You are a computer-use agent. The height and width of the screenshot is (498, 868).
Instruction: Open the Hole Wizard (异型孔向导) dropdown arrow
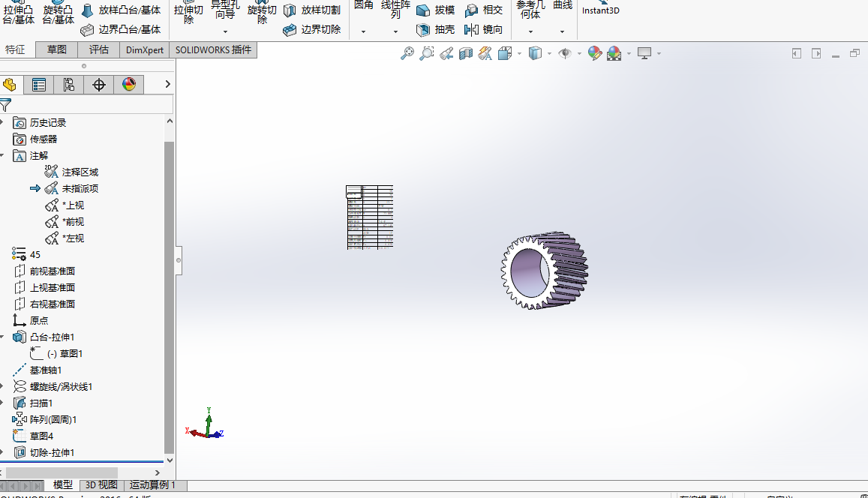225,31
